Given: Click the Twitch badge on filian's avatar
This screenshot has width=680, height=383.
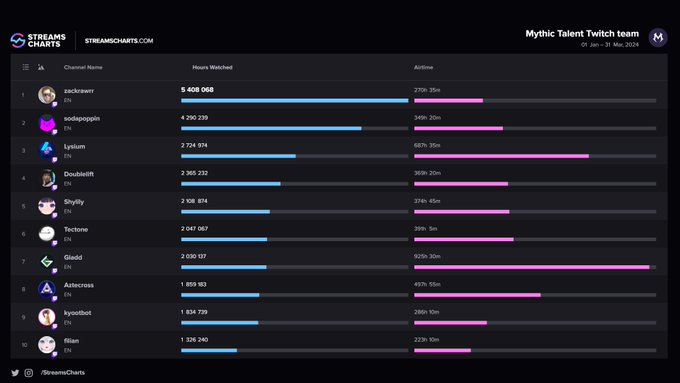Looking at the screenshot, I should tap(55, 354).
